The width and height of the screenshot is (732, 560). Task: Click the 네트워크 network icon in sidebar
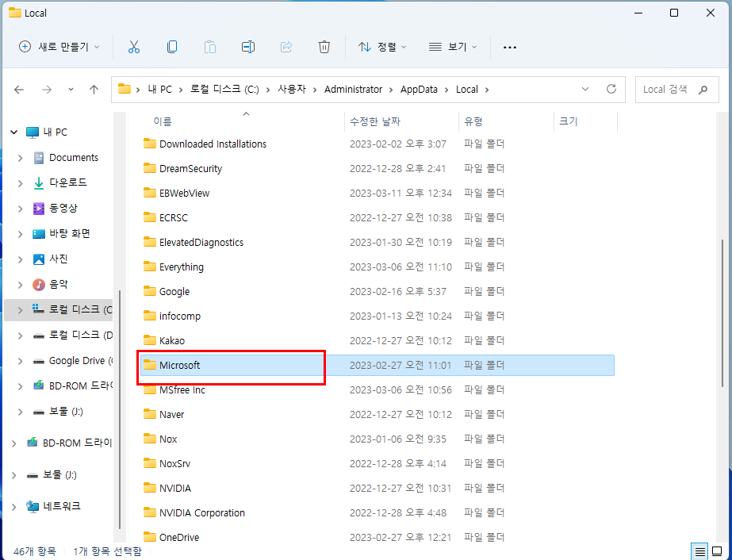click(x=33, y=506)
